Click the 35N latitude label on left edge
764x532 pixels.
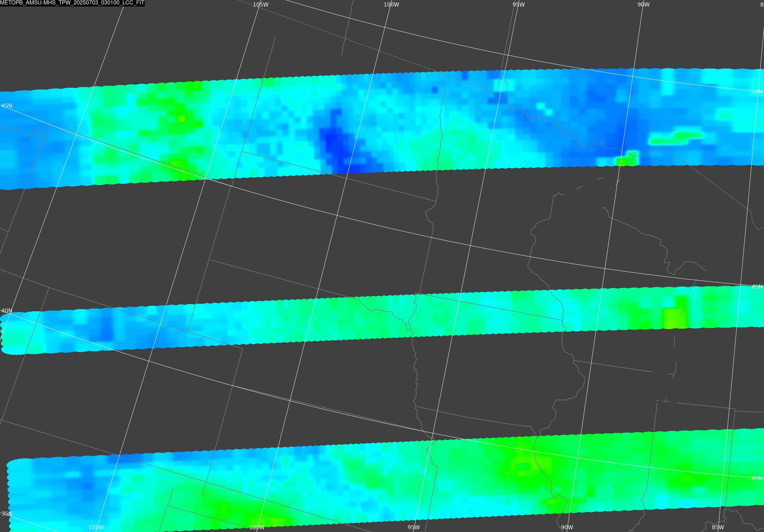[7, 513]
